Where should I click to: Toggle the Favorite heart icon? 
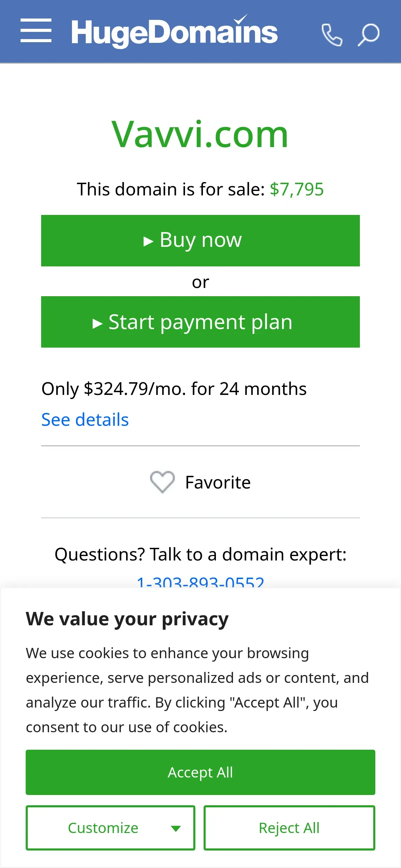[162, 482]
